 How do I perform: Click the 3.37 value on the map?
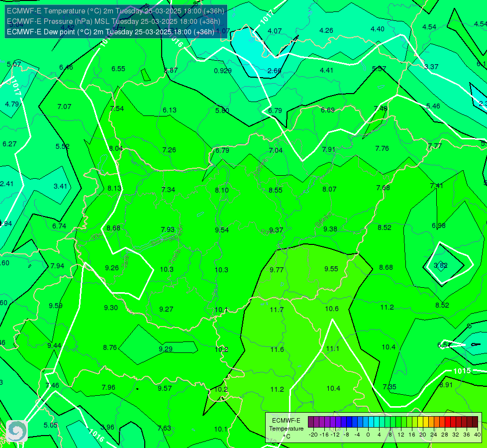point(431,67)
